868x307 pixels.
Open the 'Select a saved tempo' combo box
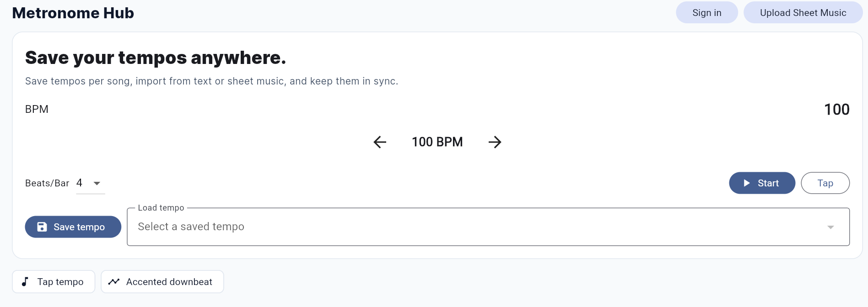[458, 227]
